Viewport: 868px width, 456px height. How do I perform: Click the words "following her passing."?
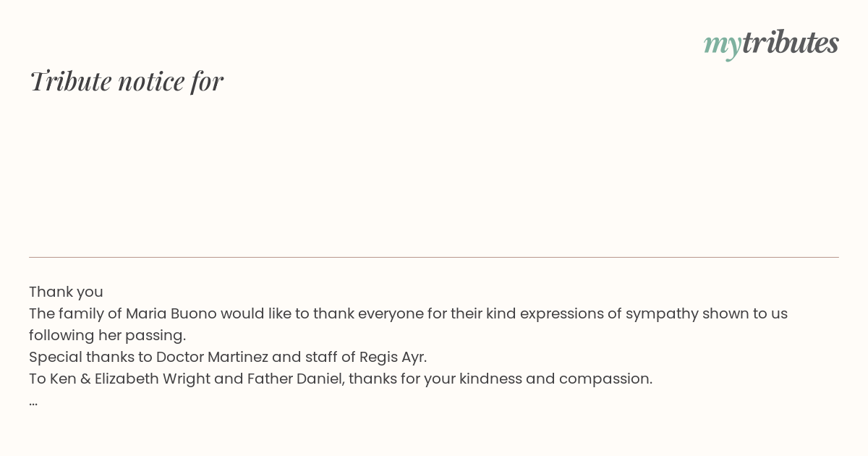pyautogui.click(x=107, y=335)
